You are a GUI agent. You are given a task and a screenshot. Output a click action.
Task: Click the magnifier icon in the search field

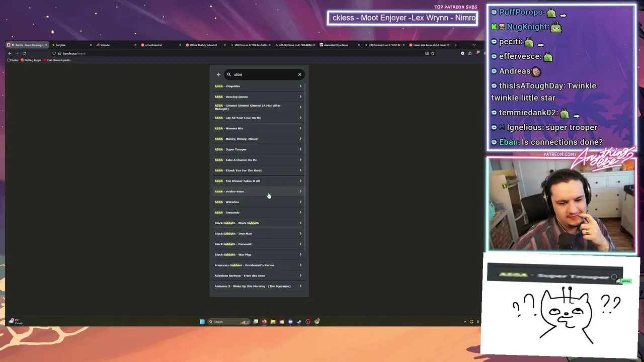click(x=229, y=74)
